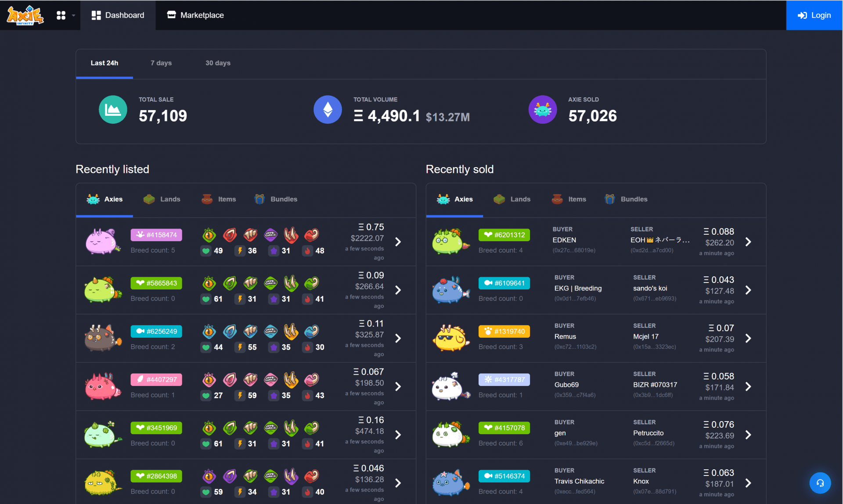Switch to the 7 days tab
The width and height of the screenshot is (843, 504).
(x=161, y=63)
